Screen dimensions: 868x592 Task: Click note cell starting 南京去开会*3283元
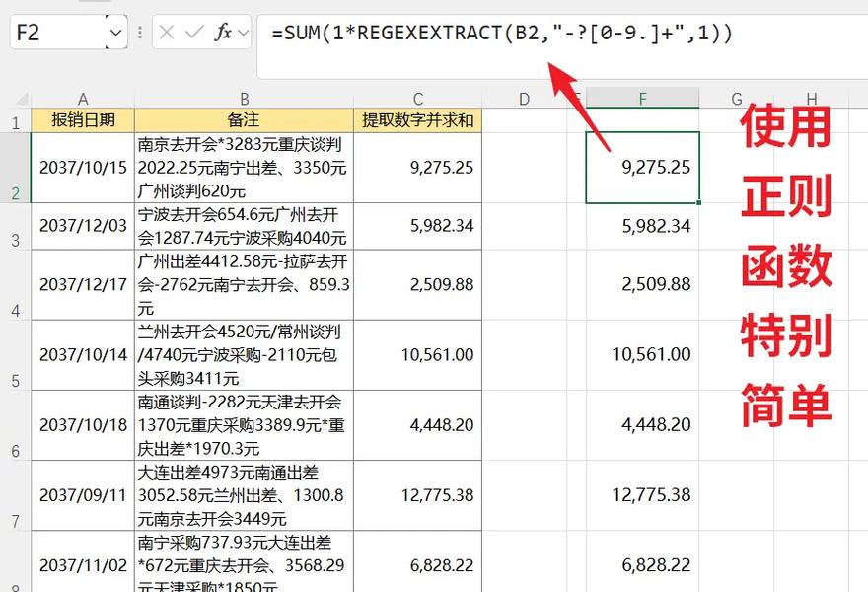tap(245, 168)
